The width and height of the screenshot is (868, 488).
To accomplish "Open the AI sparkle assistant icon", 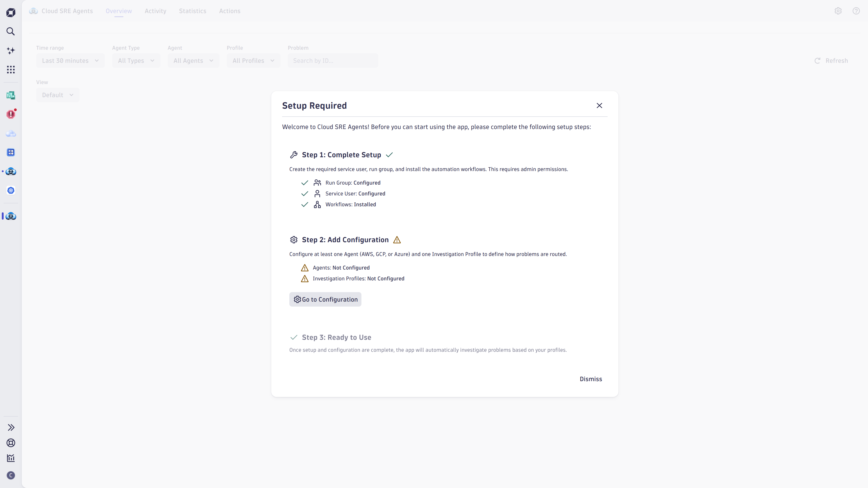I will pyautogui.click(x=11, y=51).
